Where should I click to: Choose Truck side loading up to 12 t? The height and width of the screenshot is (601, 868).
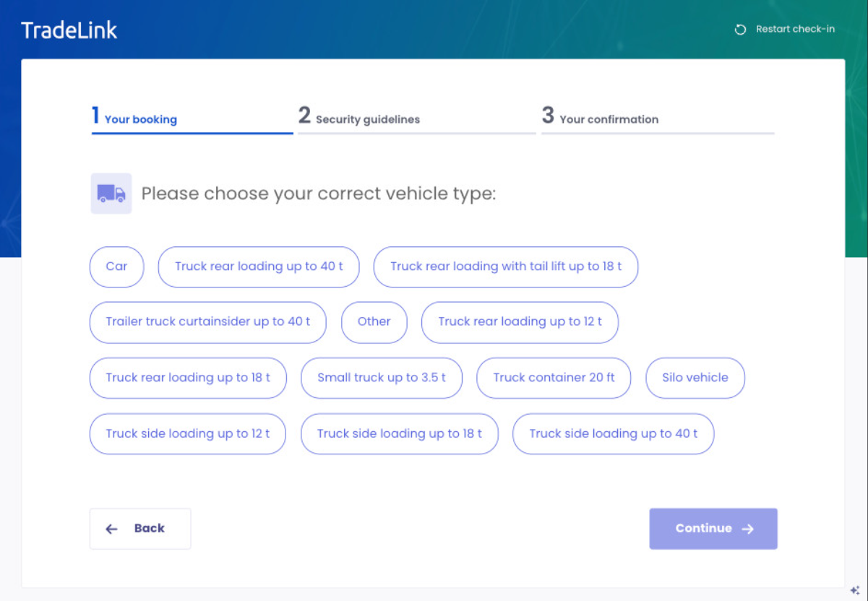[x=188, y=434]
